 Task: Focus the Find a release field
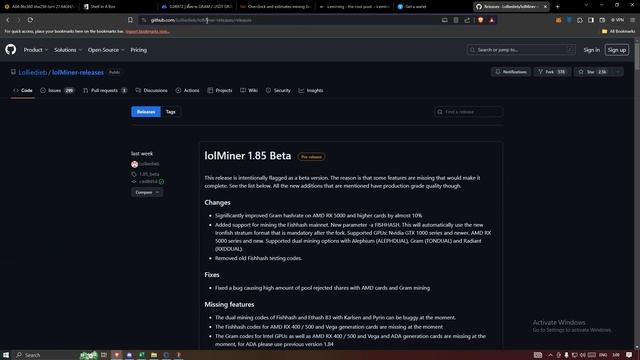click(x=469, y=112)
